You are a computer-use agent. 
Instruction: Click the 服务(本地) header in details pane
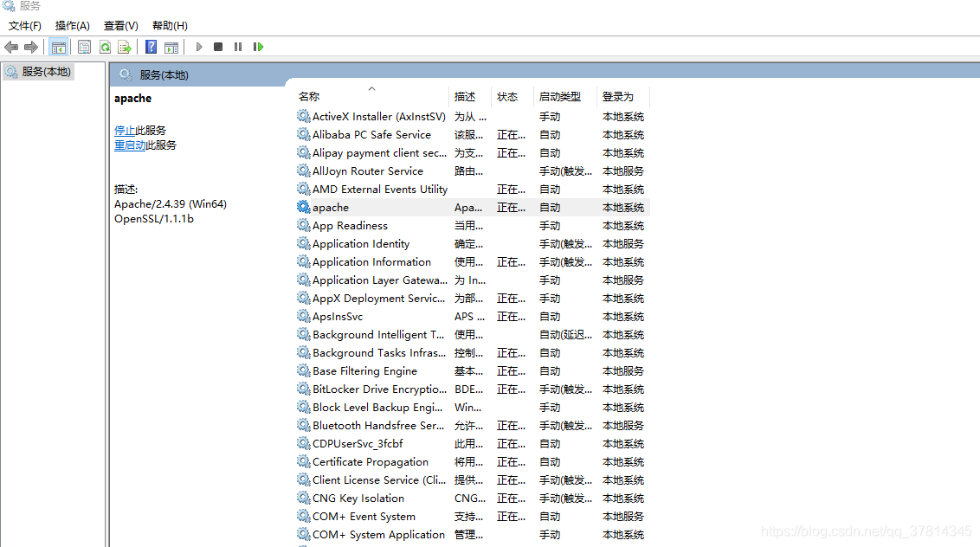point(164,75)
